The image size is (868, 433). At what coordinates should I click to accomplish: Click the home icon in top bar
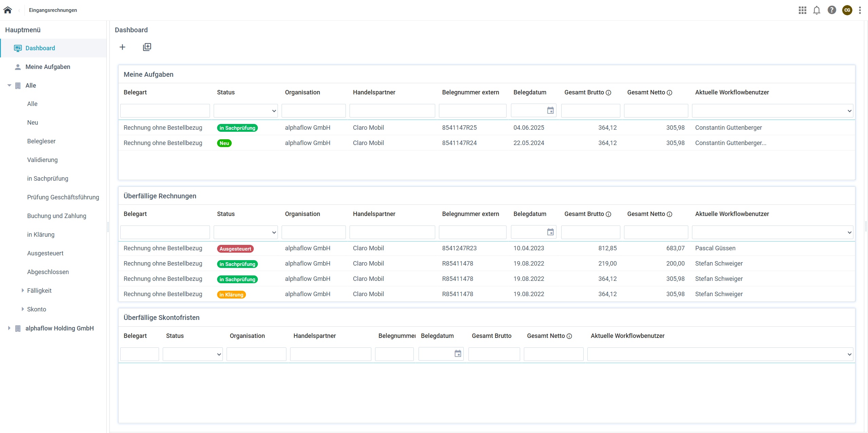(x=8, y=10)
